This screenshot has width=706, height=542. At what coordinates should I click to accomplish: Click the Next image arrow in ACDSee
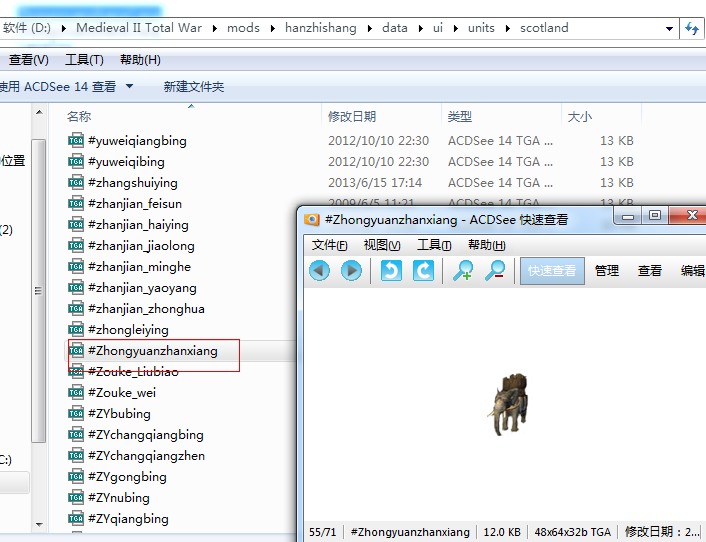click(x=351, y=271)
